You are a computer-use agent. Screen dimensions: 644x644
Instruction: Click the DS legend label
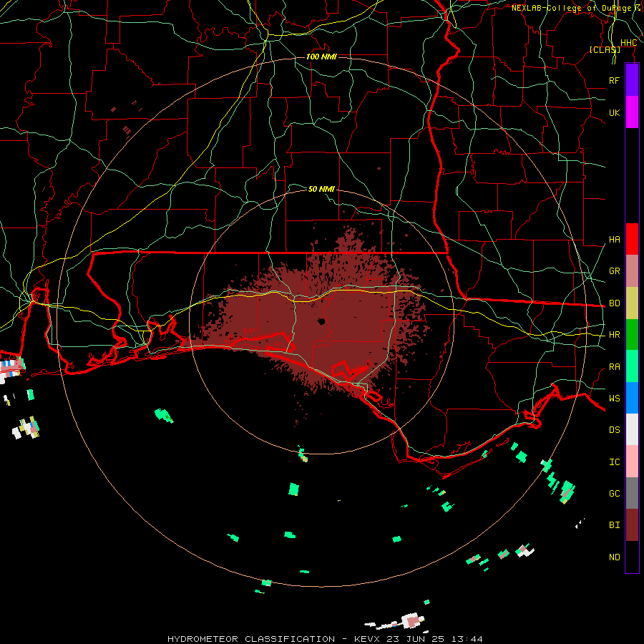[x=614, y=430]
